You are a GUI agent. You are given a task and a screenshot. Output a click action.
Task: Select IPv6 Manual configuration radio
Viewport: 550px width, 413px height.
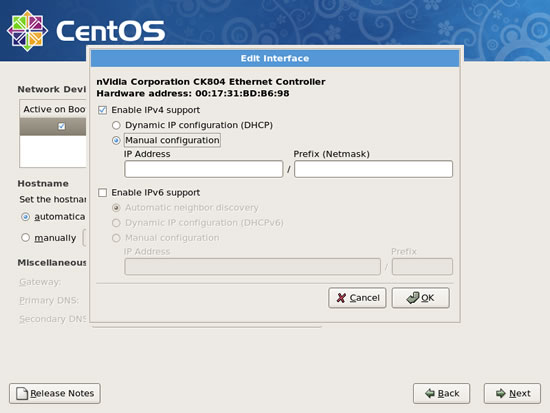tap(116, 238)
